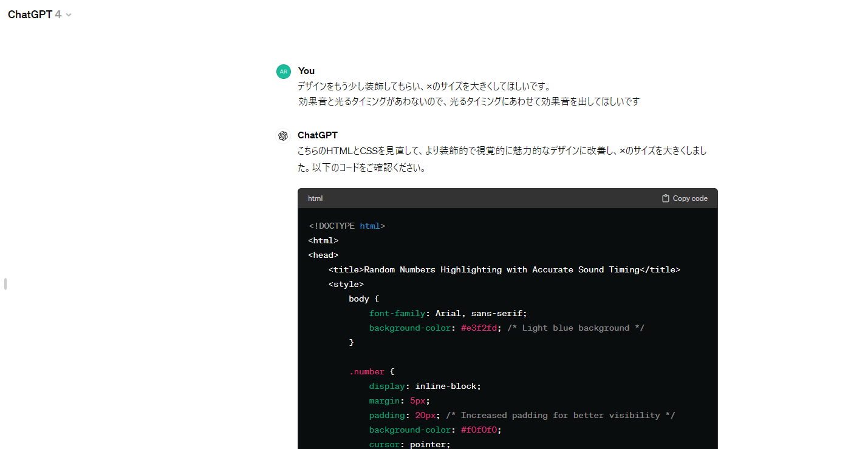Viewport: 868px width, 449px height.
Task: Click the AR user avatar icon
Action: 284,72
